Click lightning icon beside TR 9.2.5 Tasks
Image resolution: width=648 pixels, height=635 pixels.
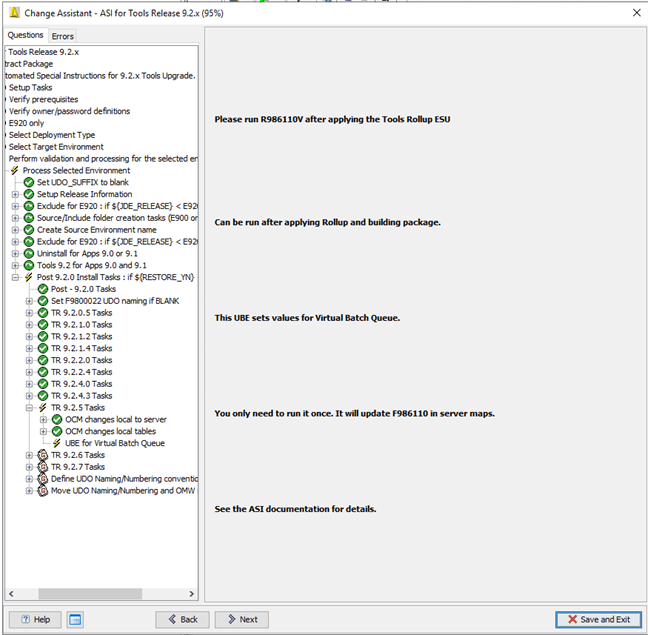[43, 407]
